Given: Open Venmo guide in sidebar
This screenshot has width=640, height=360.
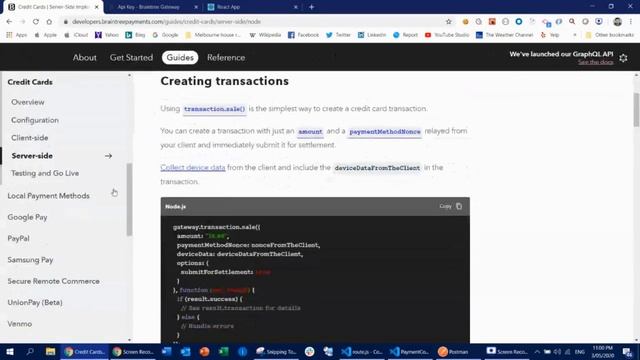Looking at the screenshot, I should point(20,324).
